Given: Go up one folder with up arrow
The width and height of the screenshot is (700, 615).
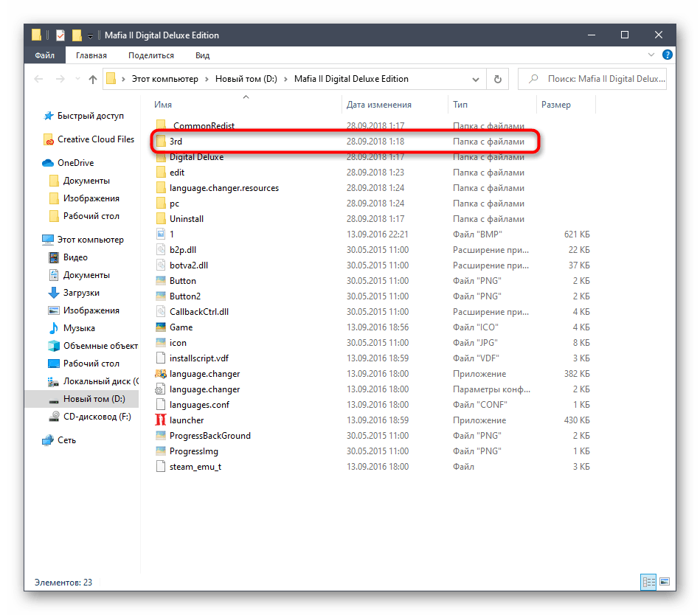Looking at the screenshot, I should click(93, 79).
